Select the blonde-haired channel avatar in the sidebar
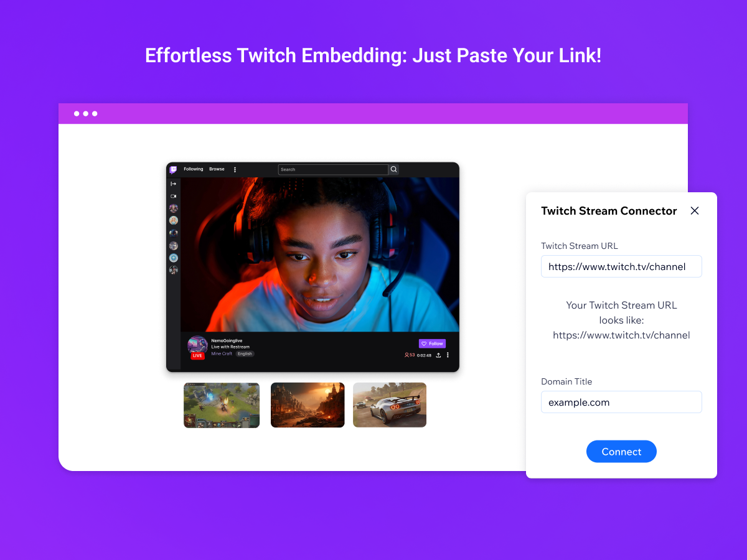Viewport: 747px width, 560px height. pos(174,220)
